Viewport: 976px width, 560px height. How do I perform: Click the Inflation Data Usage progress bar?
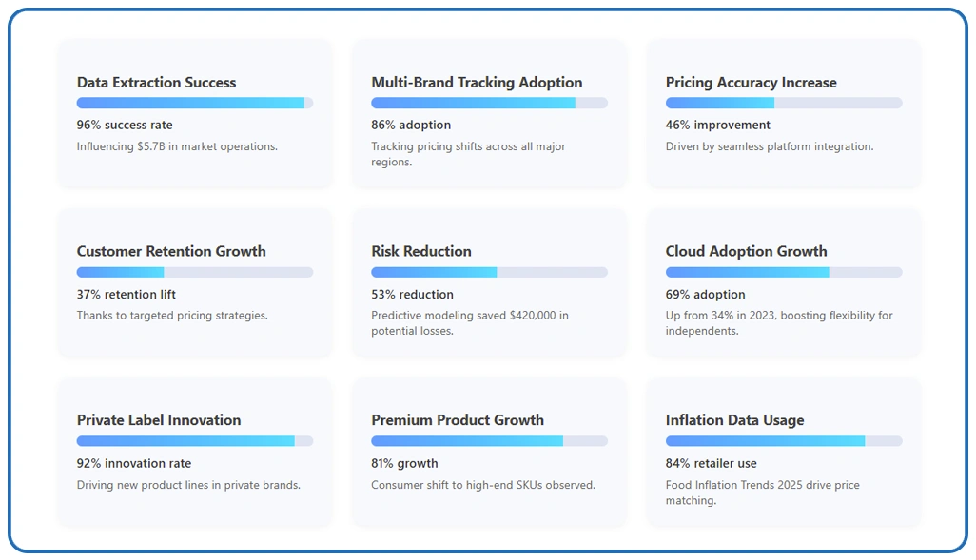[784, 441]
